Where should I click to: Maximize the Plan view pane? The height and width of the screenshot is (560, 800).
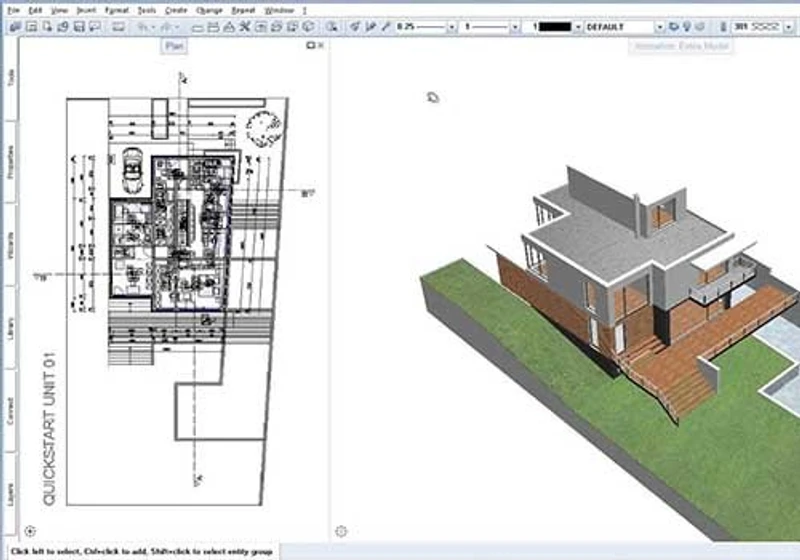tap(310, 45)
